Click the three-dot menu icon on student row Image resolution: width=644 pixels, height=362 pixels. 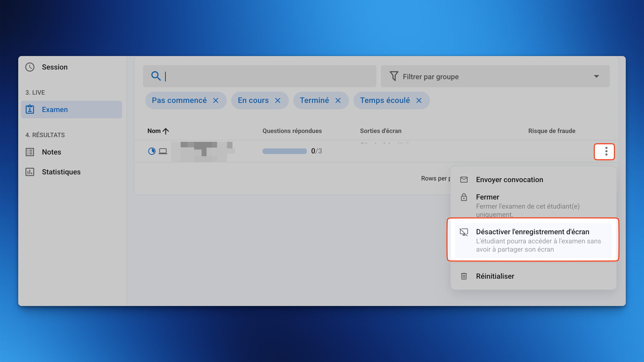[x=606, y=151]
